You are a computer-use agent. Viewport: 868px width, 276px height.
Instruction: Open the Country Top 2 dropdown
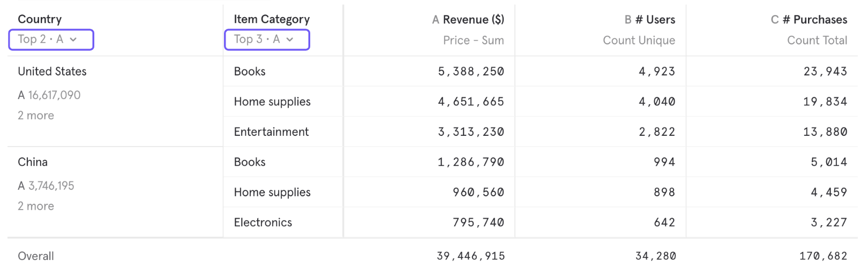(x=51, y=40)
